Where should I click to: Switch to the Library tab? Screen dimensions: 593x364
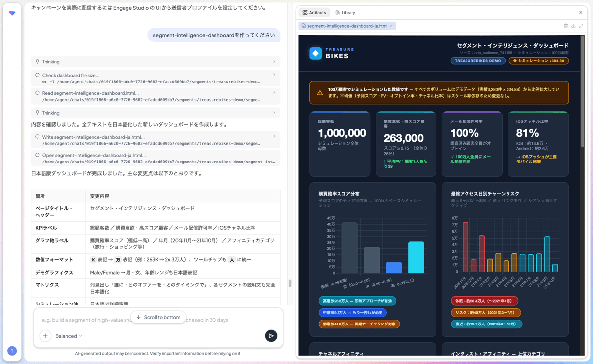click(x=345, y=12)
